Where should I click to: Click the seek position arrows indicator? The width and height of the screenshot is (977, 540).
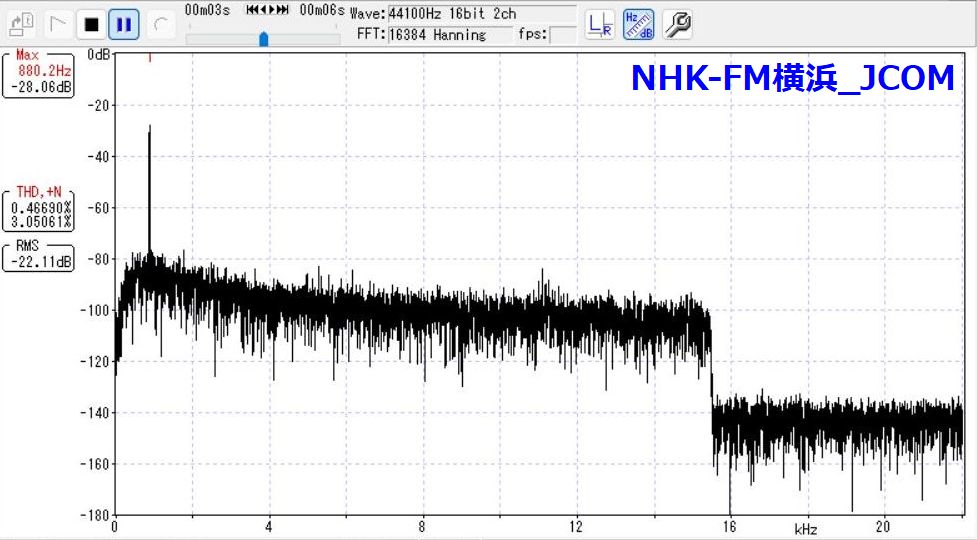(x=267, y=10)
